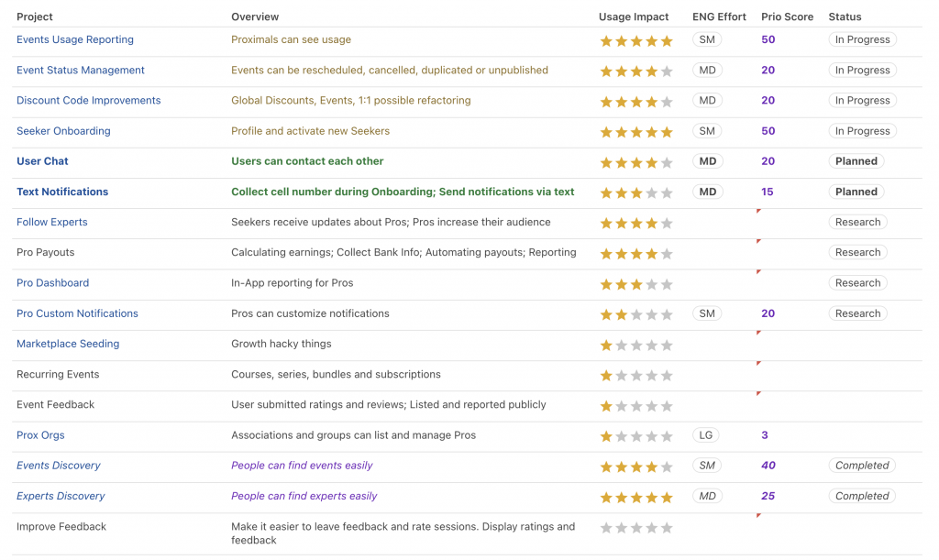Click the red comment marker on Improve Feedback row
The height and width of the screenshot is (560, 939).
click(758, 515)
